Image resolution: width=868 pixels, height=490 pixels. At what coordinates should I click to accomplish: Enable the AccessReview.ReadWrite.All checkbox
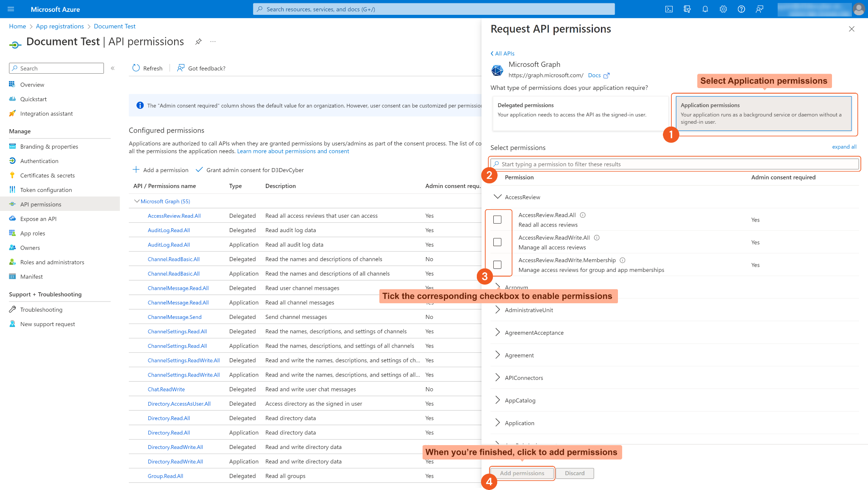tap(497, 242)
